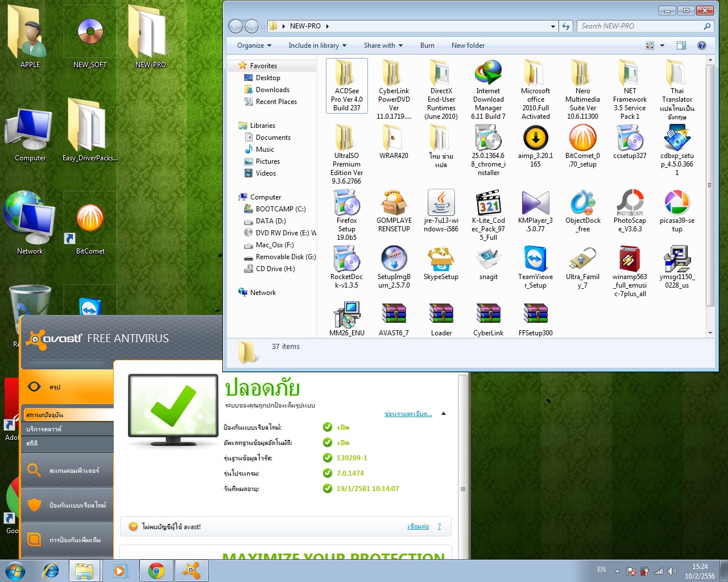Image resolution: width=728 pixels, height=582 pixels.
Task: Open avast Scan Computer section
Action: [x=67, y=471]
